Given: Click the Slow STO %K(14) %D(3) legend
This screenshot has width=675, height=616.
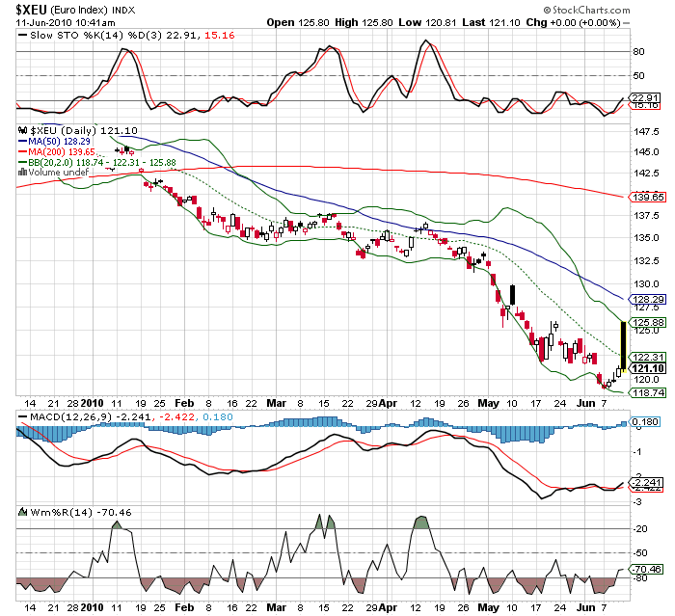Looking at the screenshot, I should [96, 36].
